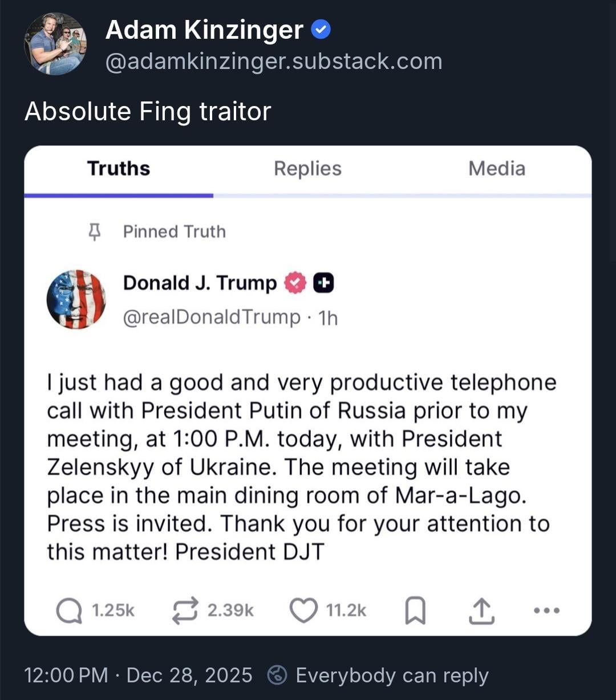
Task: Click the @realDonaldTrump handle
Action: coord(212,318)
